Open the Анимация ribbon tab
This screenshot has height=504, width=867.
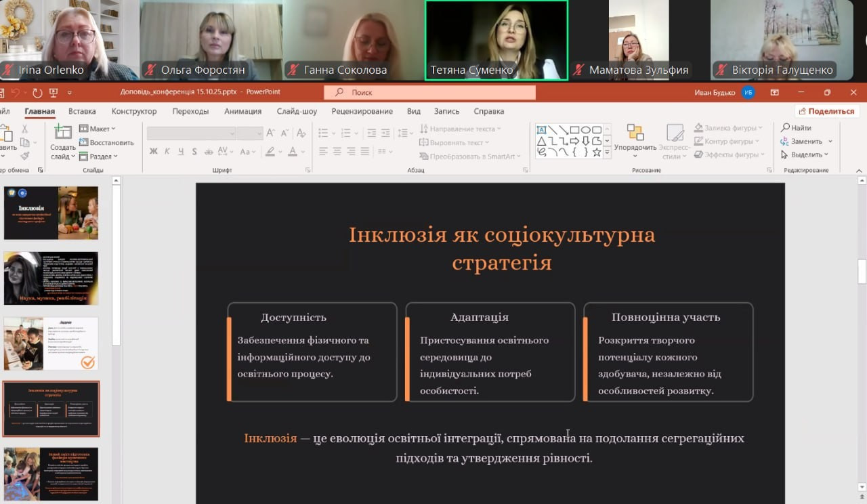tap(242, 111)
